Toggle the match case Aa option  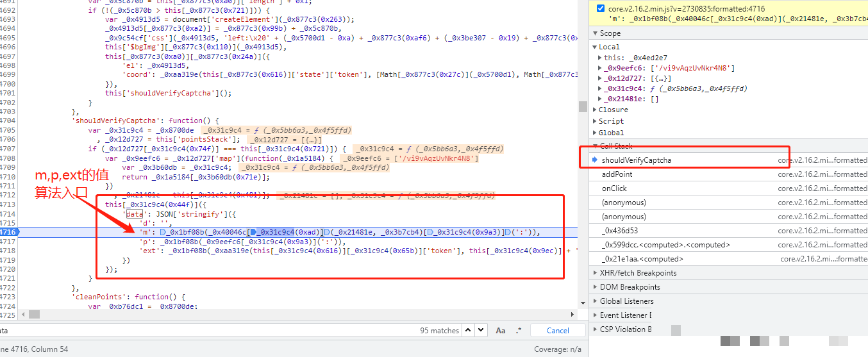pos(501,331)
